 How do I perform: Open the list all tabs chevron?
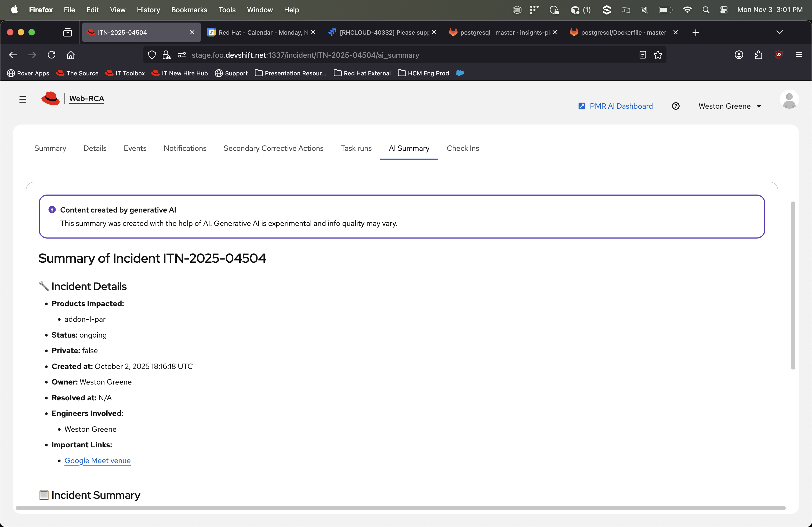point(780,32)
